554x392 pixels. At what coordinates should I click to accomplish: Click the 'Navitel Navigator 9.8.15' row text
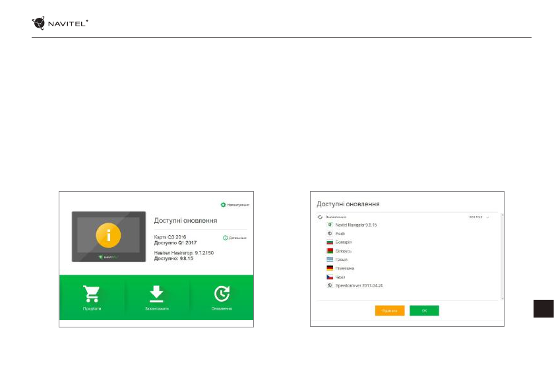(356, 225)
